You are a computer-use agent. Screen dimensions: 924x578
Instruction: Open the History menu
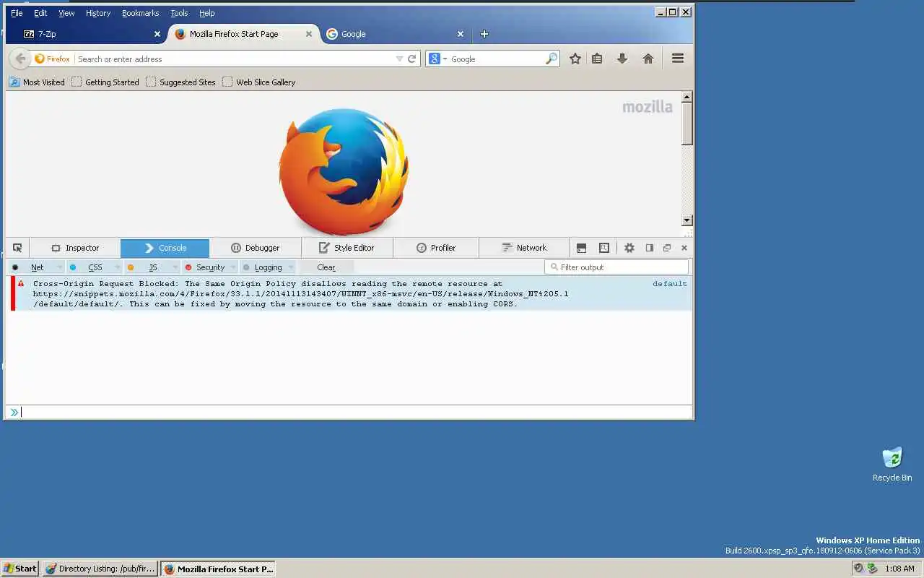pos(98,13)
